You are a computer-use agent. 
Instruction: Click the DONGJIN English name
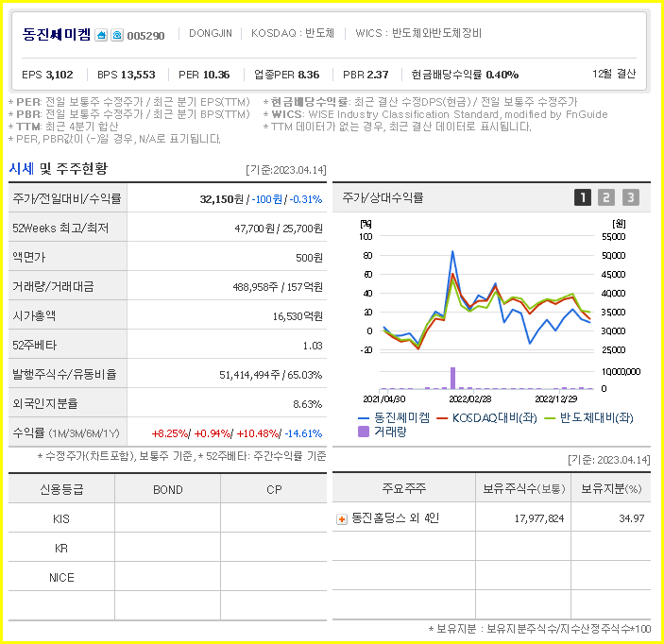pos(211,33)
